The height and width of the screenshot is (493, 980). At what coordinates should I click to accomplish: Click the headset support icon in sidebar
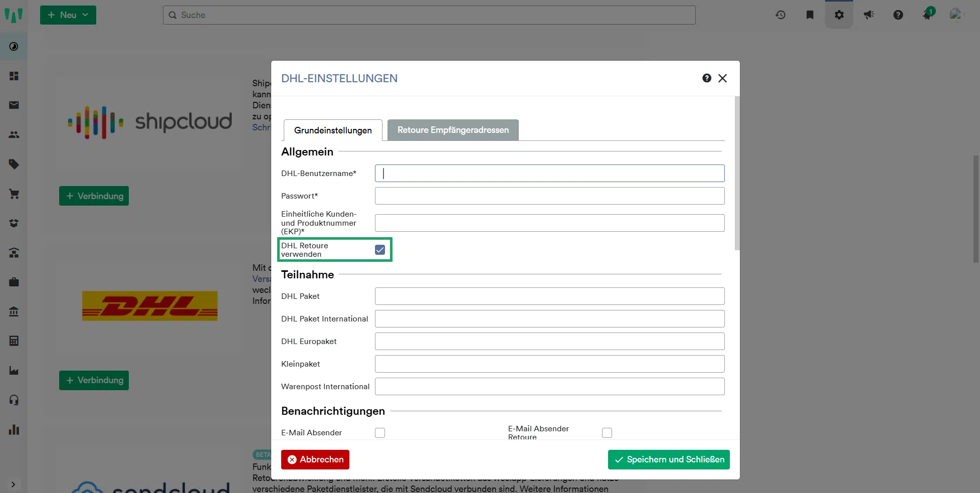14,400
